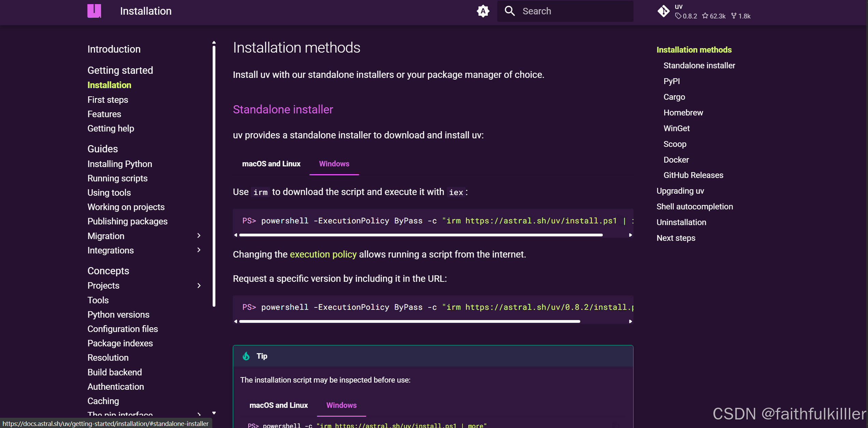Expand the pip interface section
Viewport: 868px width, 428px height.
tap(199, 414)
